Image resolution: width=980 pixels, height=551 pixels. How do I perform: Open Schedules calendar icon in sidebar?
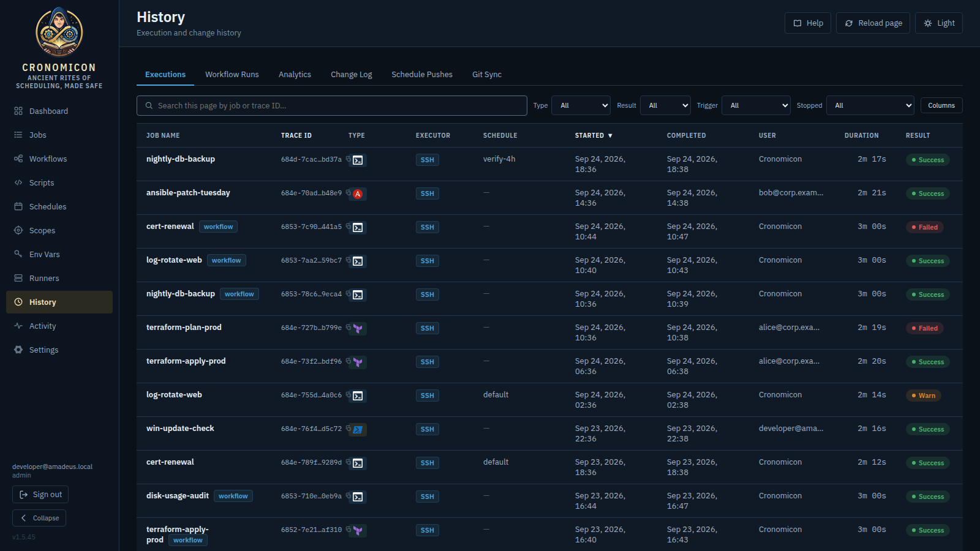tap(18, 206)
